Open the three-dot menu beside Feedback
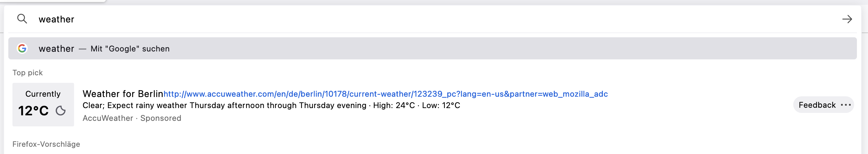Image resolution: width=868 pixels, height=154 pixels. click(846, 105)
